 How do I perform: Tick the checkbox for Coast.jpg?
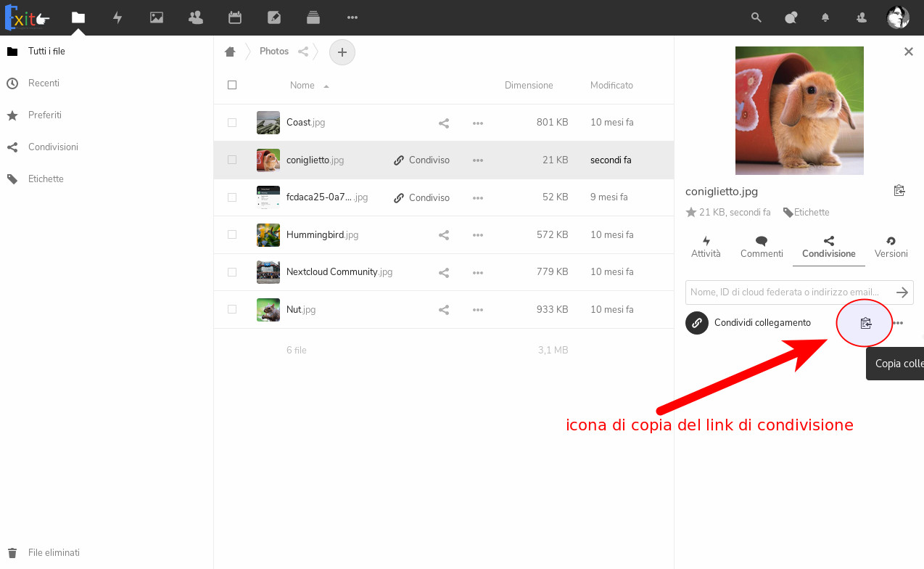tap(232, 123)
